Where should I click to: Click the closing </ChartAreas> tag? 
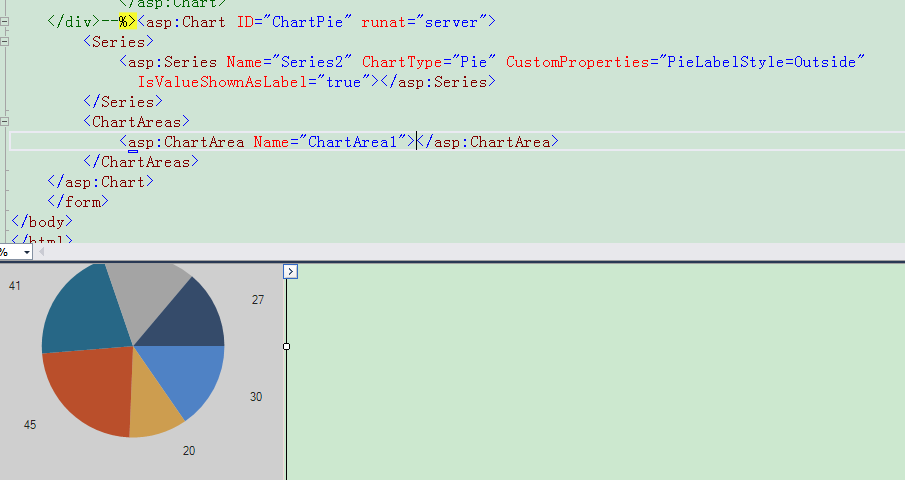[141, 162]
